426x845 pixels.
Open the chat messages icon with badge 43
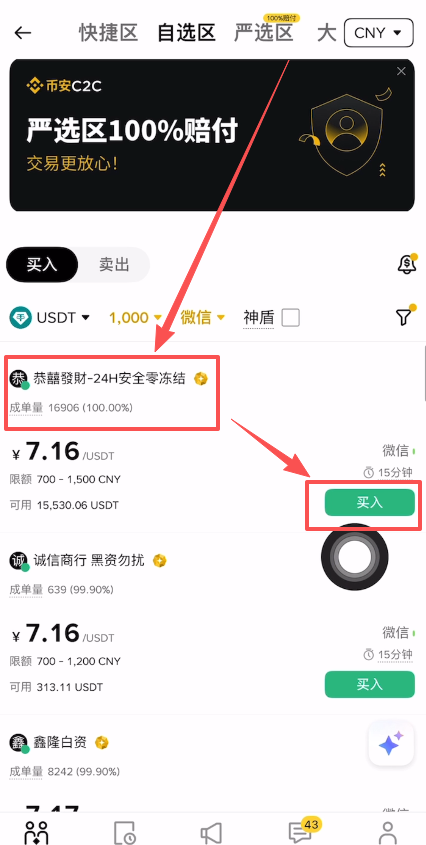300,830
